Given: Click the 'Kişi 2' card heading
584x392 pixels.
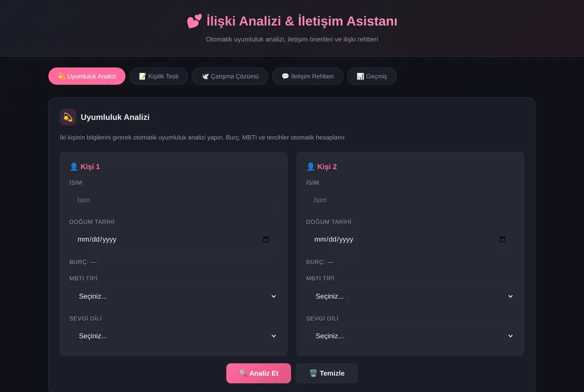Looking at the screenshot, I should [x=327, y=166].
